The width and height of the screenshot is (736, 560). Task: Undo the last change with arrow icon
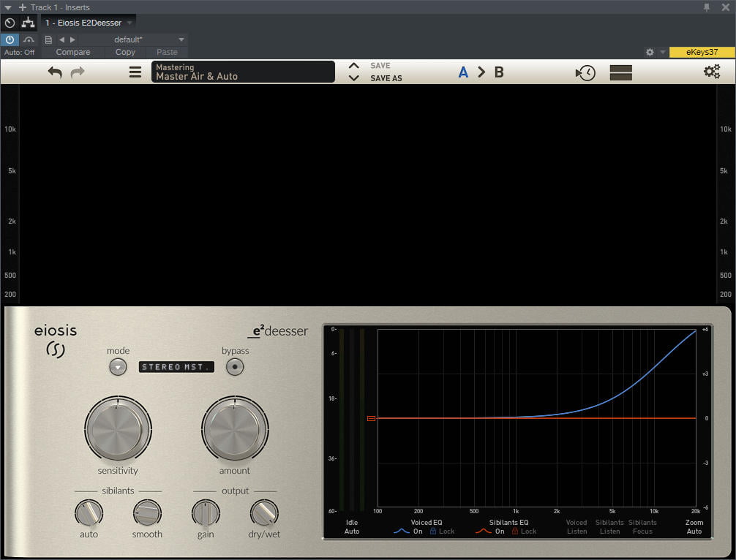[55, 72]
